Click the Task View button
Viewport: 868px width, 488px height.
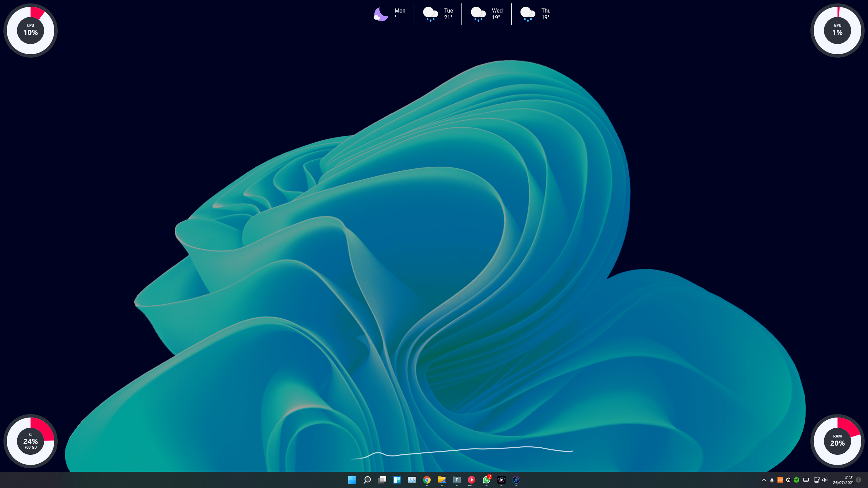click(381, 480)
